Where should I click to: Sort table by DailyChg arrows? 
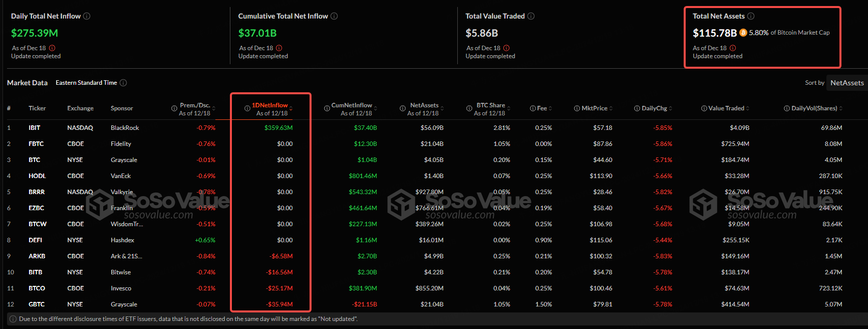point(671,108)
